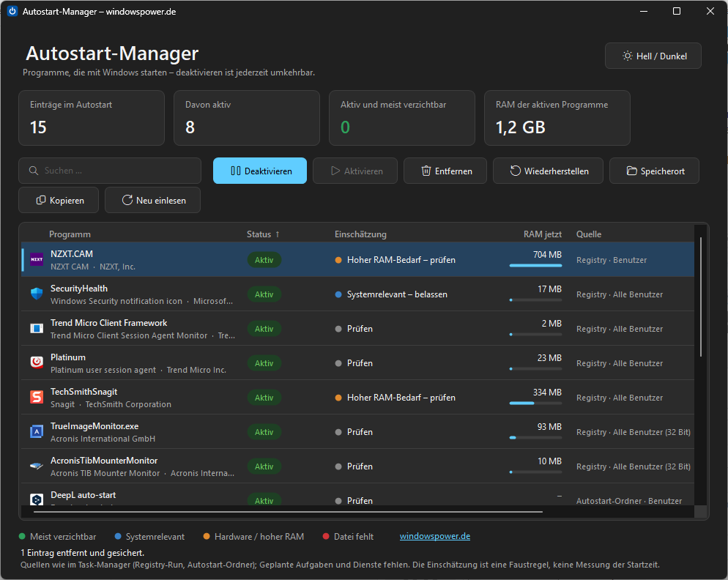Click the SecurityHealth shield icon
The height and width of the screenshot is (580, 728).
tap(37, 294)
